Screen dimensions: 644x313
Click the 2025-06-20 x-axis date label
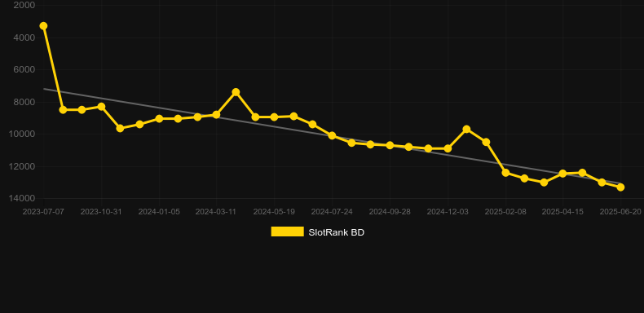tap(620, 212)
